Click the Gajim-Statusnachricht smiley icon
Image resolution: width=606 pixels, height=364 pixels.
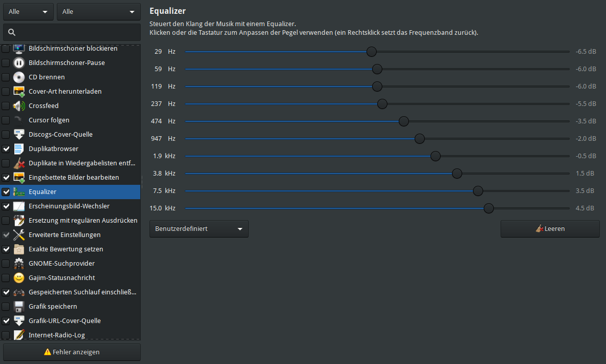click(19, 277)
